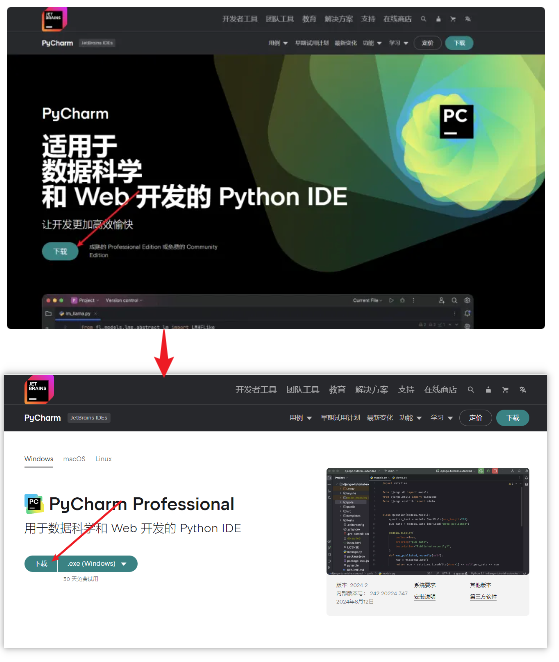Open Version control dropdown in IDE preview
Viewport: 559px width, 662px height.
(124, 300)
